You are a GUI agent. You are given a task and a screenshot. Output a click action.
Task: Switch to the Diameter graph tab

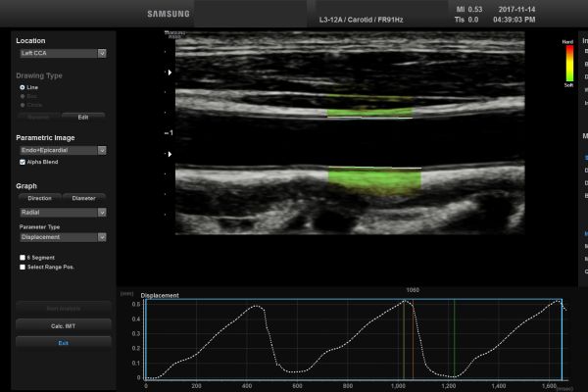(x=84, y=198)
